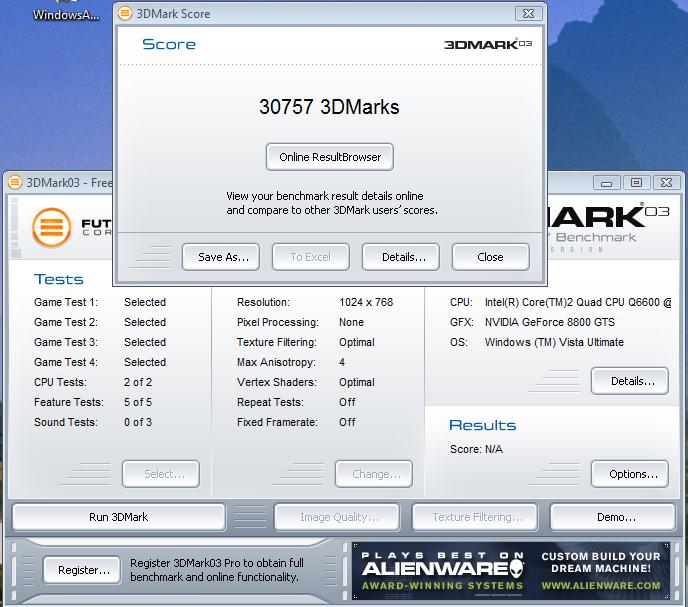The width and height of the screenshot is (688, 607).
Task: Click the 3DMARK03 logo in Score dialog
Action: [x=487, y=44]
